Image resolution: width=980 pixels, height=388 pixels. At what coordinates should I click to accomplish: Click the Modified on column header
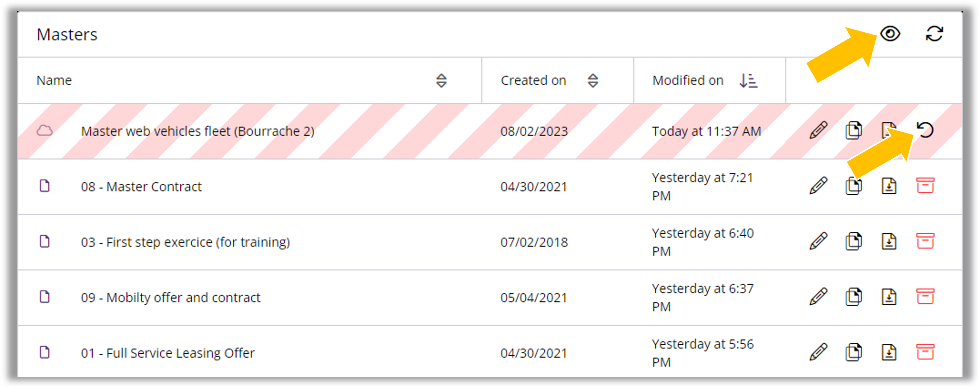click(x=687, y=81)
